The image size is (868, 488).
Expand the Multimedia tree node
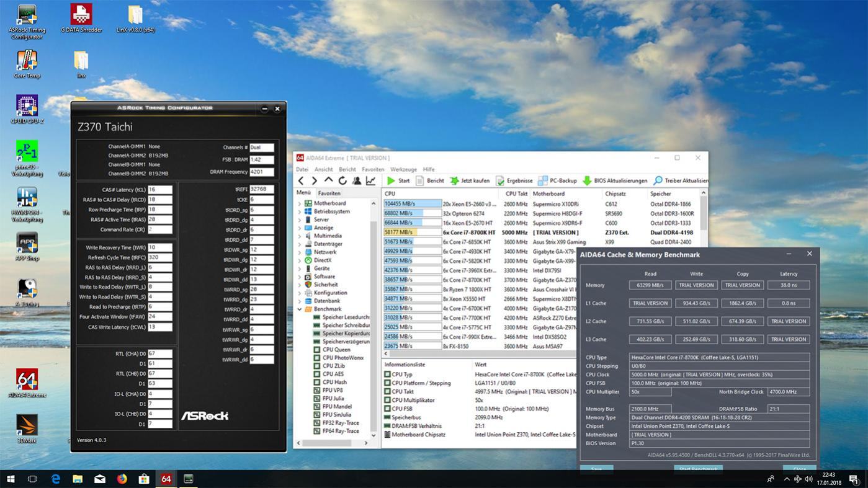pyautogui.click(x=300, y=236)
